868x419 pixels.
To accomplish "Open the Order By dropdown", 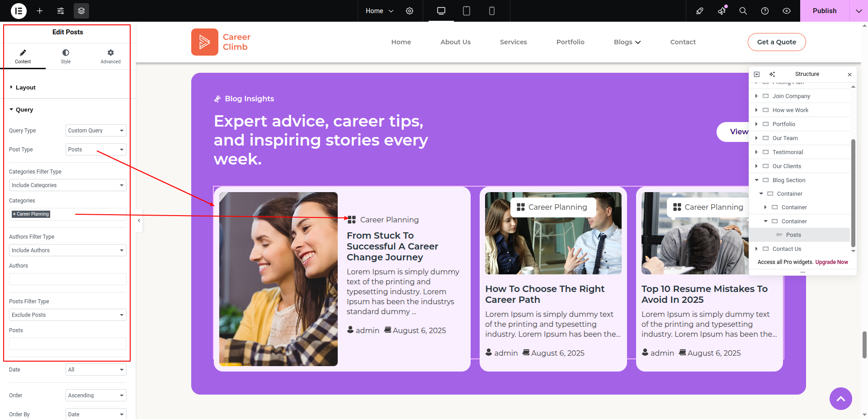I will (x=96, y=414).
